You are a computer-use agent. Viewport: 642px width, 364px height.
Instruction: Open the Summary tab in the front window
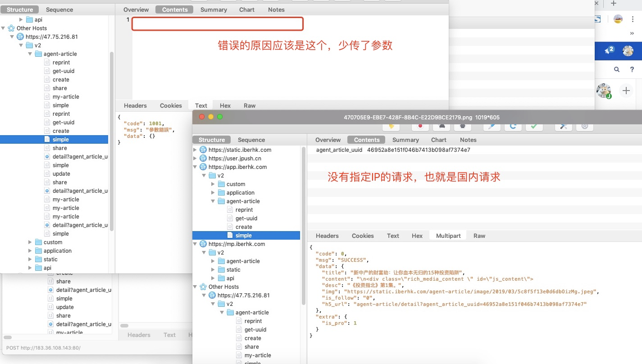[x=405, y=140]
